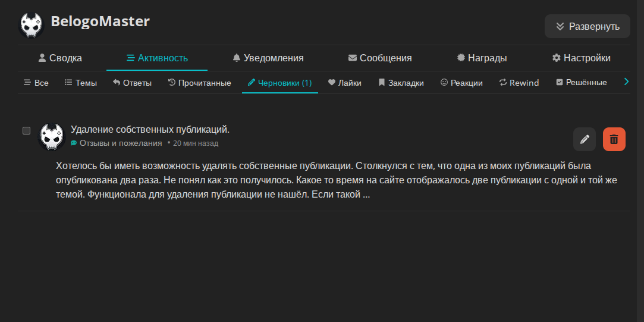Click BelogoMaster skull avatar in header
Viewport: 644px width, 322px height.
[x=31, y=26]
